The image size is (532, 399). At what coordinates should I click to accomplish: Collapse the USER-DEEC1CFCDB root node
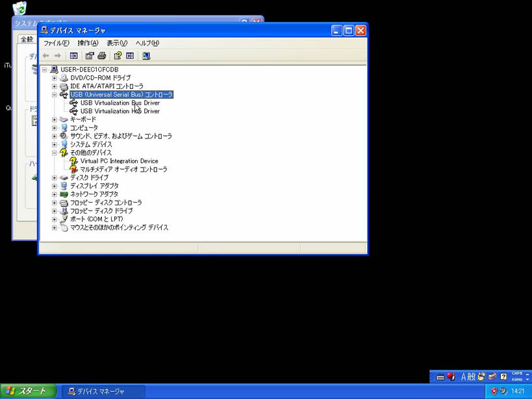click(44, 70)
